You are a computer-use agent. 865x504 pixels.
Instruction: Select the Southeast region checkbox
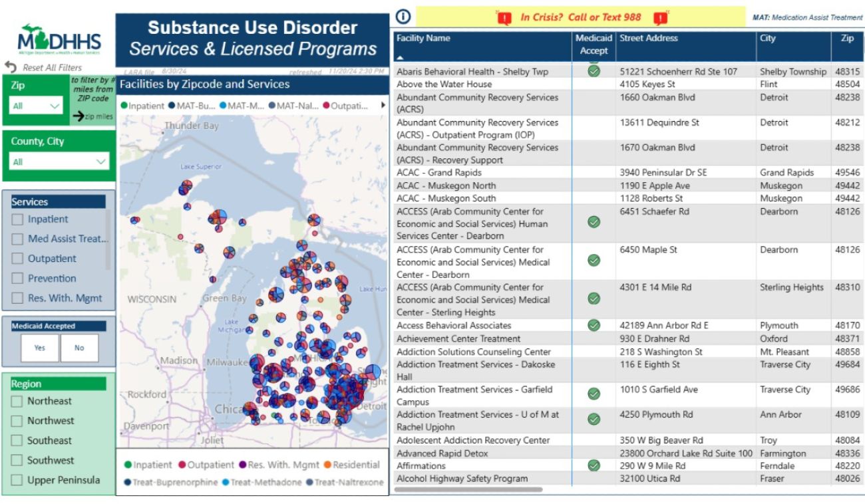click(x=17, y=440)
